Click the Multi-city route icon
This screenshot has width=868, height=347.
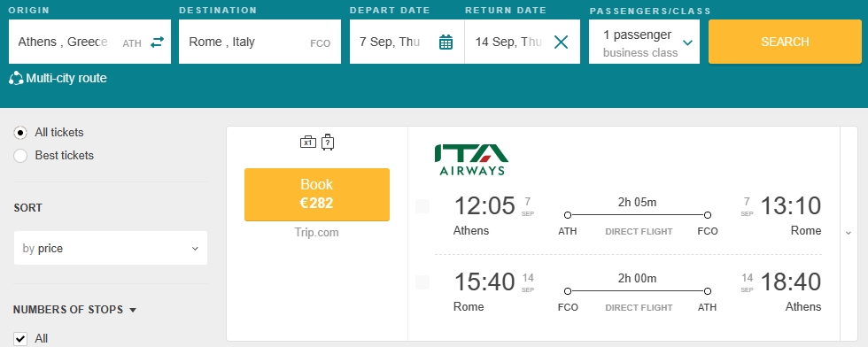(x=16, y=79)
